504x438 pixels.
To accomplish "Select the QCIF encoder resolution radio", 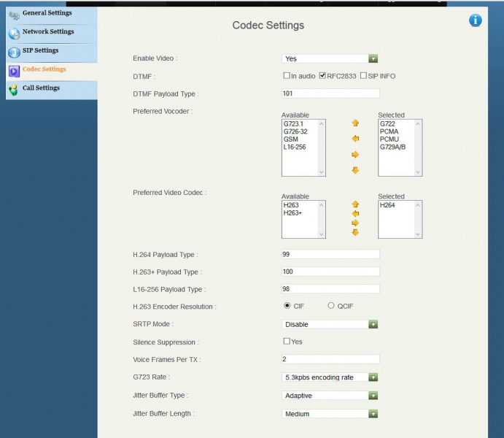I will [x=330, y=306].
